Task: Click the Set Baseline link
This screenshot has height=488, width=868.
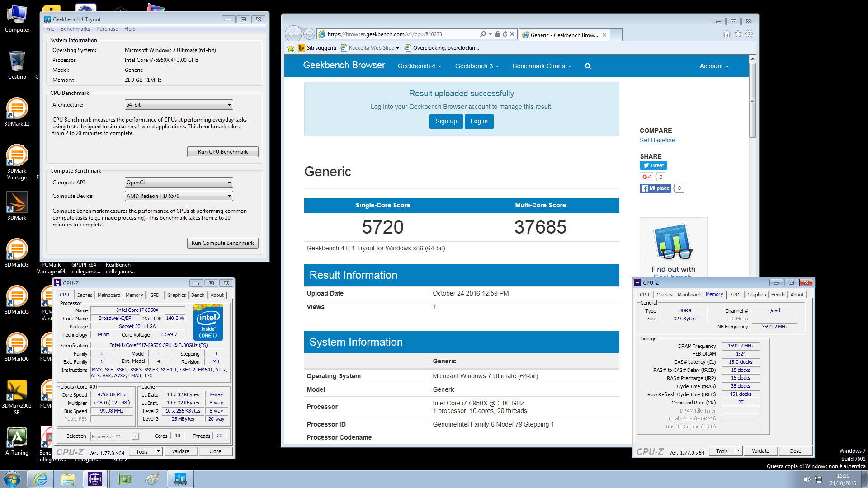Action: pyautogui.click(x=657, y=140)
